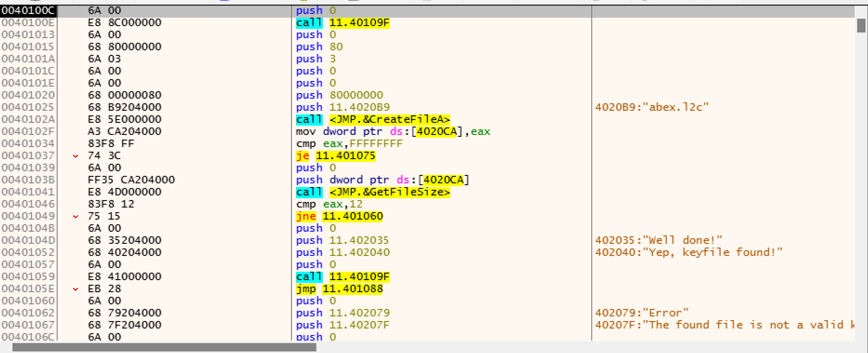Click push 11.402035 instruction
The width and height of the screenshot is (868, 353).
point(343,240)
